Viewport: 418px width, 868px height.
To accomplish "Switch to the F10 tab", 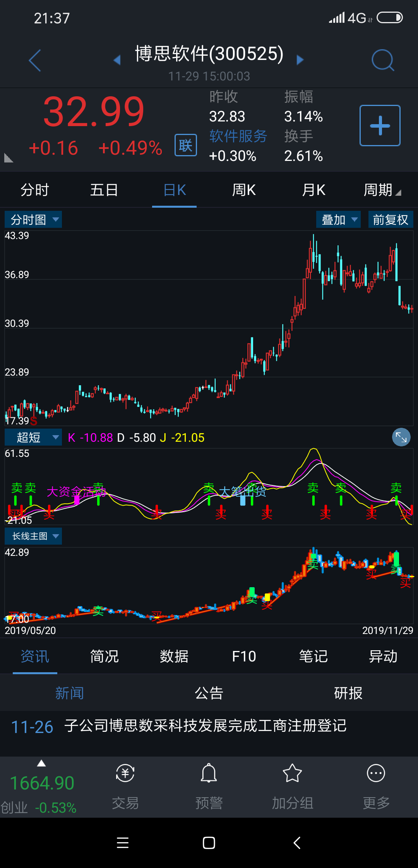I will 244,656.
